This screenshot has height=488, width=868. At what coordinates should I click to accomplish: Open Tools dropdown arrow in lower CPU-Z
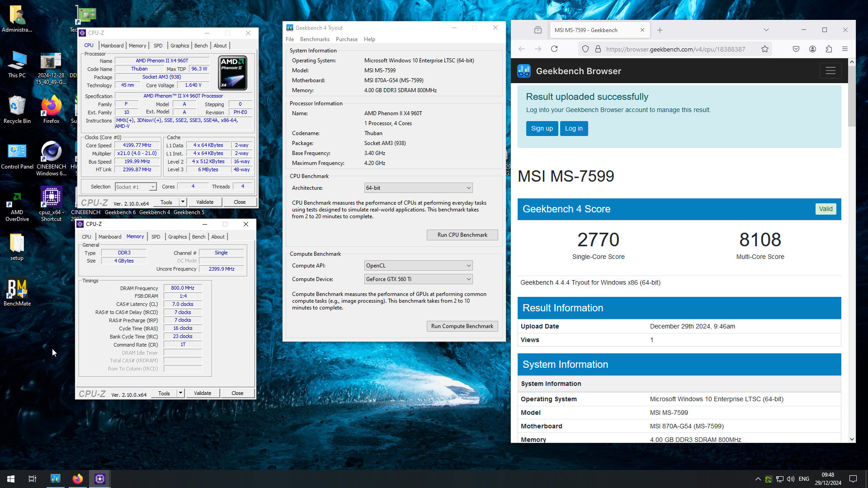click(180, 393)
